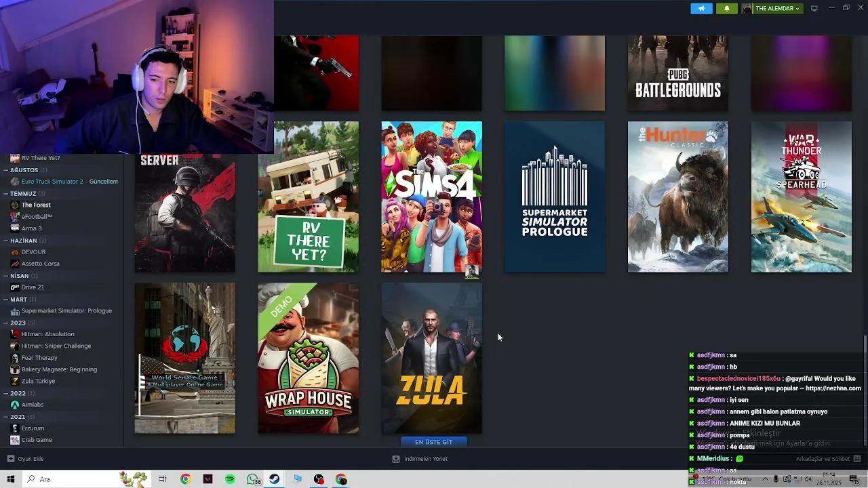Click Oyun Ekle add game button

pos(26,459)
